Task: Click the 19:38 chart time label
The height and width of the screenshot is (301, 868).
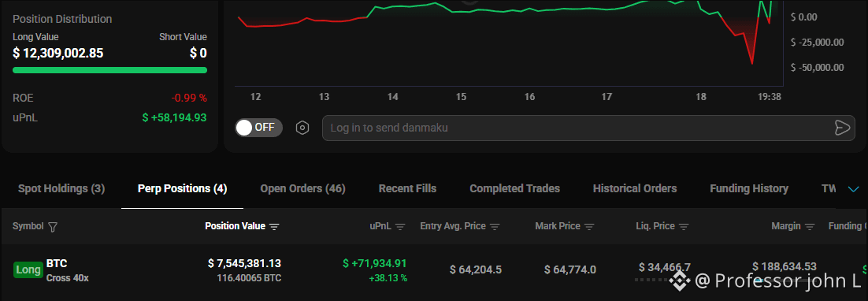Action: pyautogui.click(x=769, y=97)
